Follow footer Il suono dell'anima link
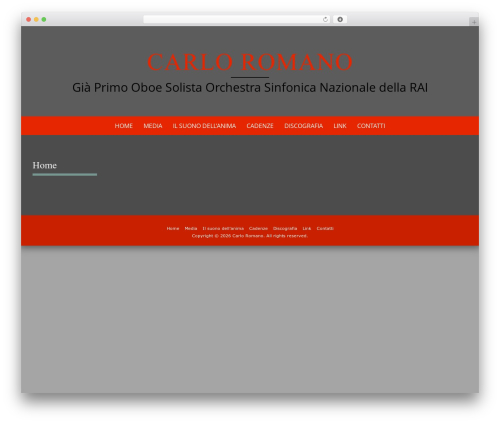 223,228
